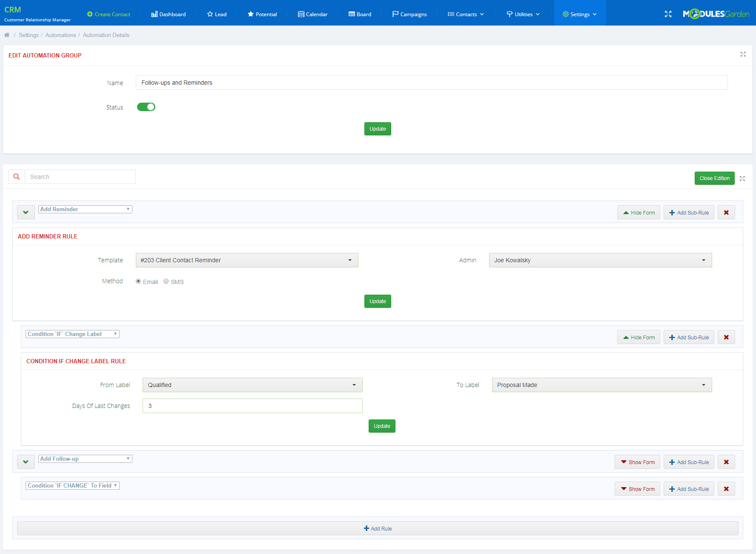Open the Board section
756x554 pixels.
pyautogui.click(x=360, y=14)
